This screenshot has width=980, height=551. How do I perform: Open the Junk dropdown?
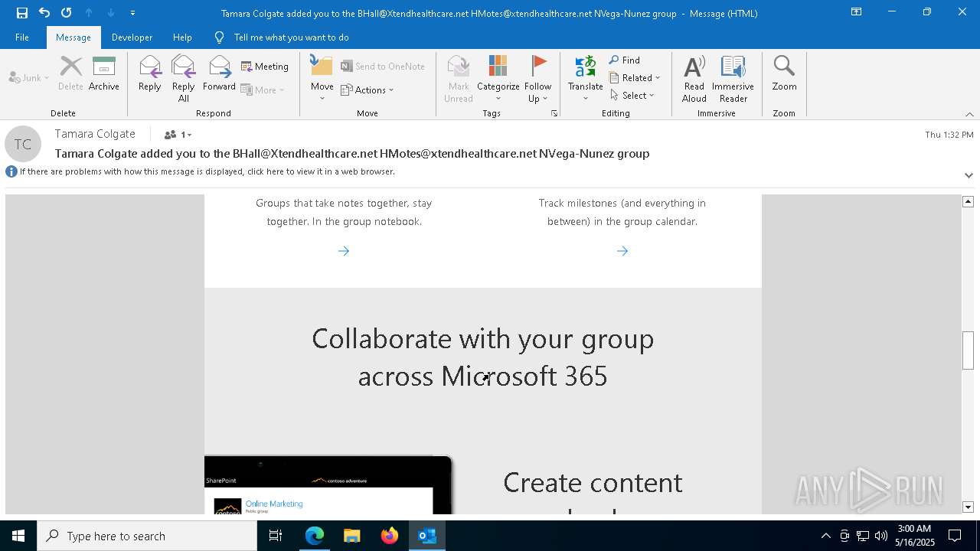click(29, 77)
